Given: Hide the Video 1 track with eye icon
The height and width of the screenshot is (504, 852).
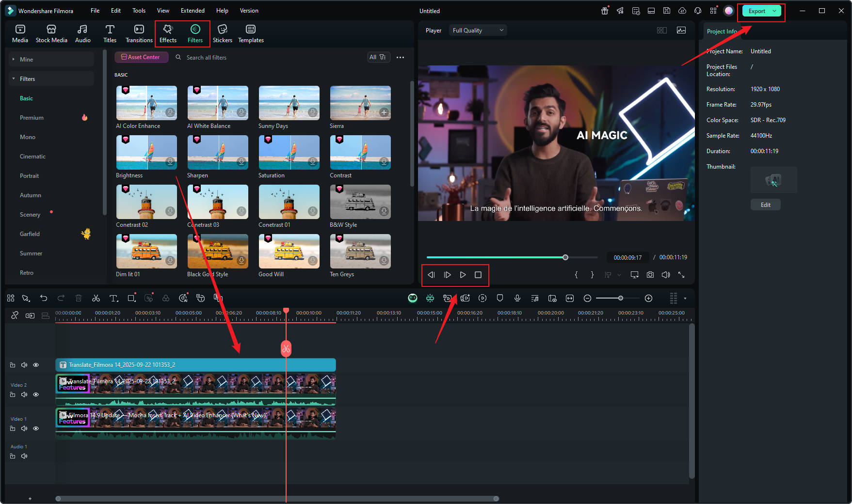Looking at the screenshot, I should coord(36,428).
